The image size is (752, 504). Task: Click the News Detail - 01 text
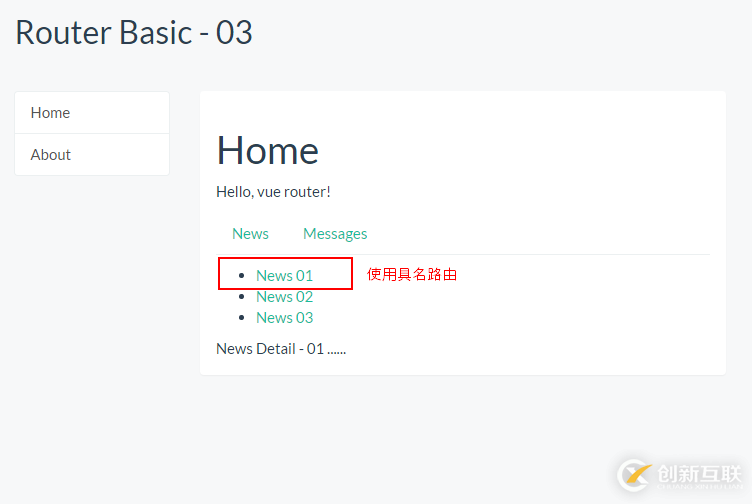pyautogui.click(x=281, y=349)
